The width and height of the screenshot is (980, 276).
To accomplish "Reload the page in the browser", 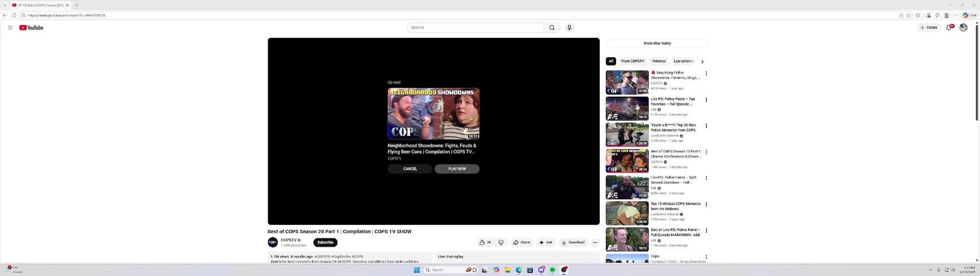I will [14, 15].
